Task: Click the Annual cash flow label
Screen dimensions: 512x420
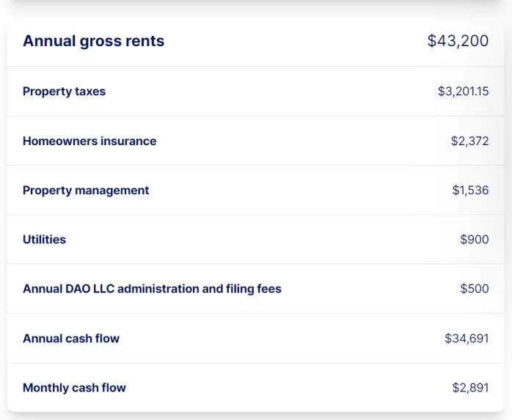Action: click(x=71, y=339)
